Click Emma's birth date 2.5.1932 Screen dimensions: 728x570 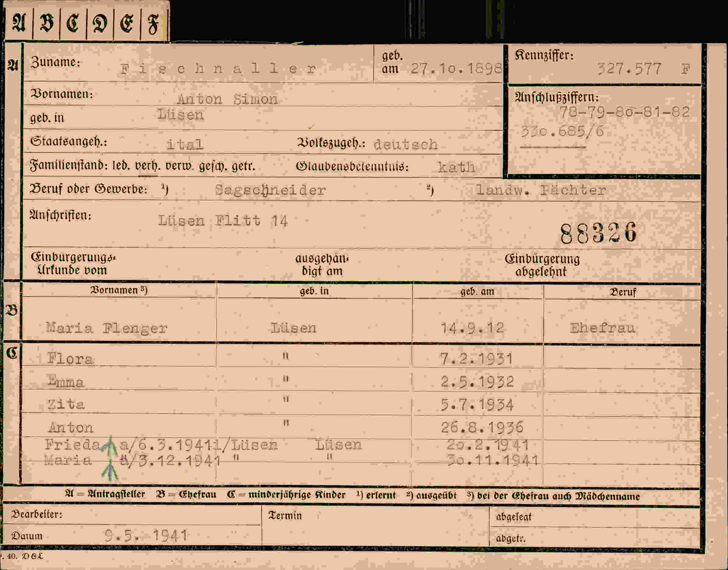[477, 382]
